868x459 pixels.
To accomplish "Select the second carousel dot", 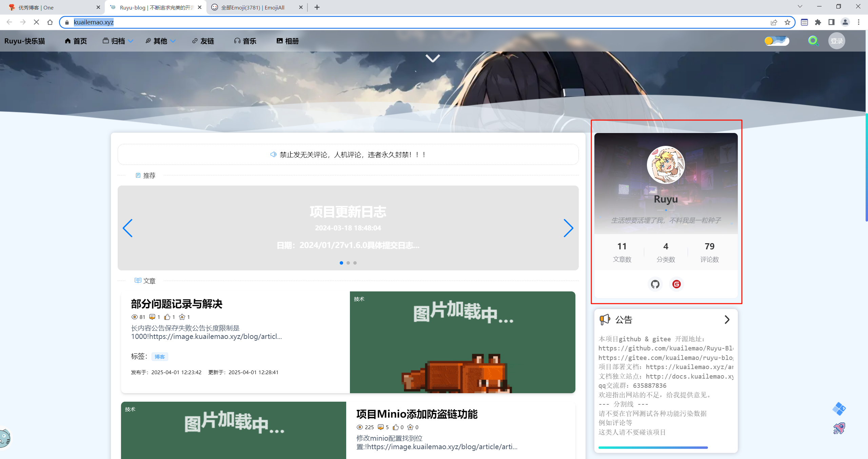I will [x=348, y=263].
